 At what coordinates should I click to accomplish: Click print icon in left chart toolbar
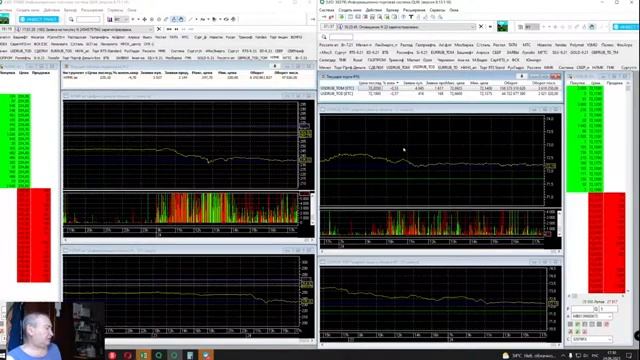point(233,19)
